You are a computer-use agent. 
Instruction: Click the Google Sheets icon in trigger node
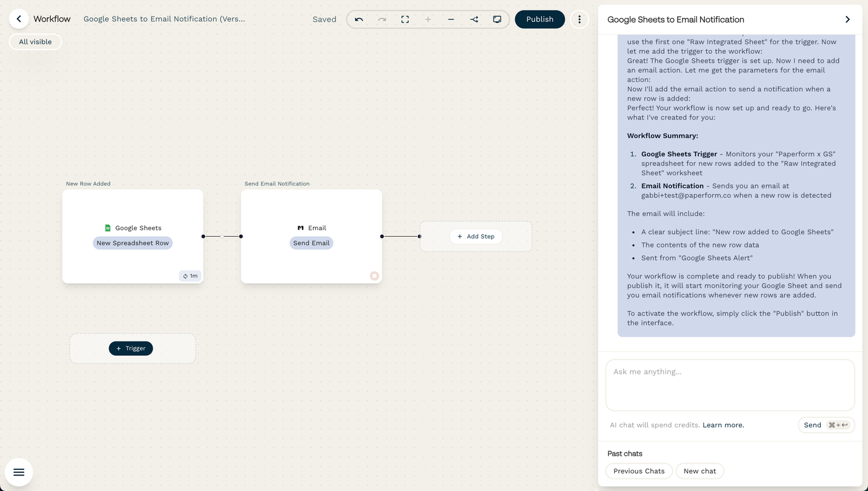click(x=107, y=228)
